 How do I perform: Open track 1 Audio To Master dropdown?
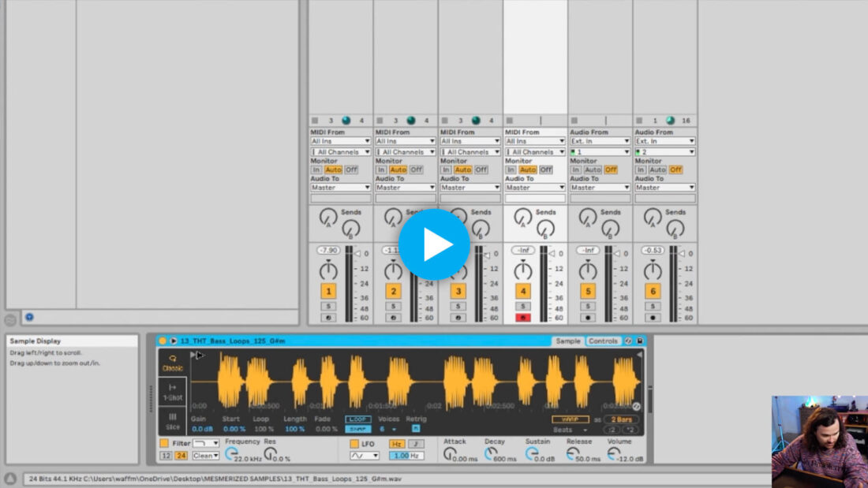point(340,188)
